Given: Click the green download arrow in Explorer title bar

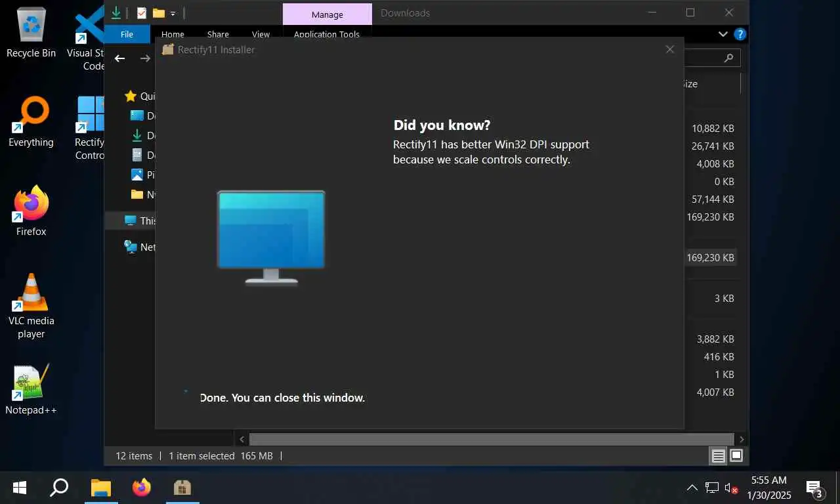Looking at the screenshot, I should click(116, 12).
